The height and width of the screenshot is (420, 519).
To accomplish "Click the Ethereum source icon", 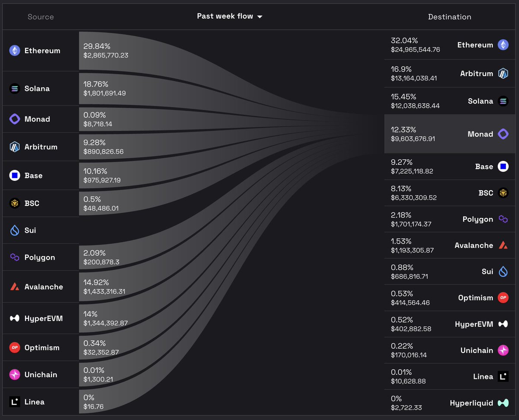I will pyautogui.click(x=15, y=51).
